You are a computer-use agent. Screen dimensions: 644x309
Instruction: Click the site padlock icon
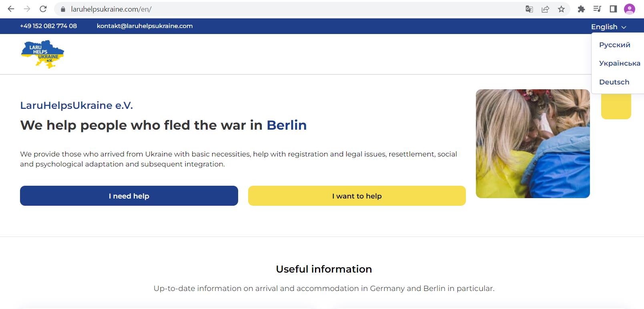tap(62, 9)
